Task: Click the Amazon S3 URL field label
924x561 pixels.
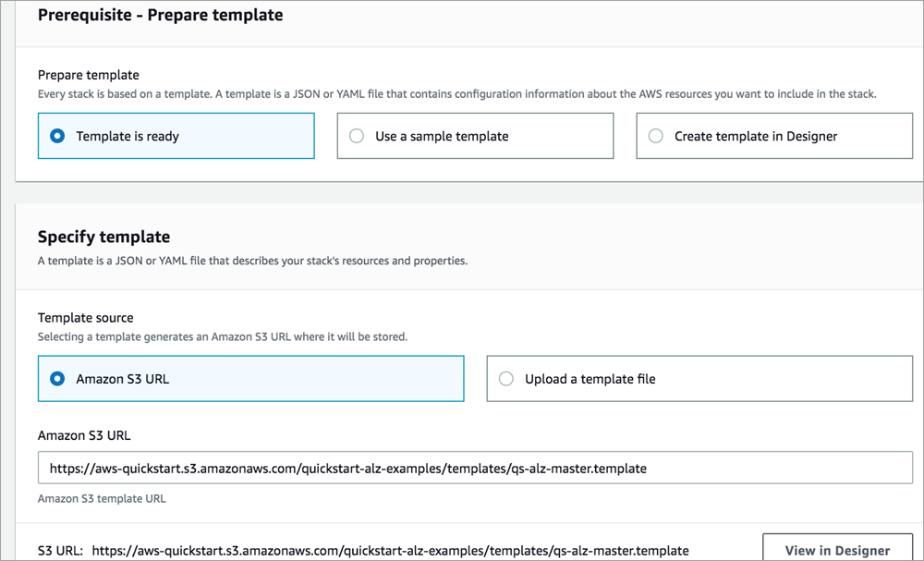Action: pos(84,435)
